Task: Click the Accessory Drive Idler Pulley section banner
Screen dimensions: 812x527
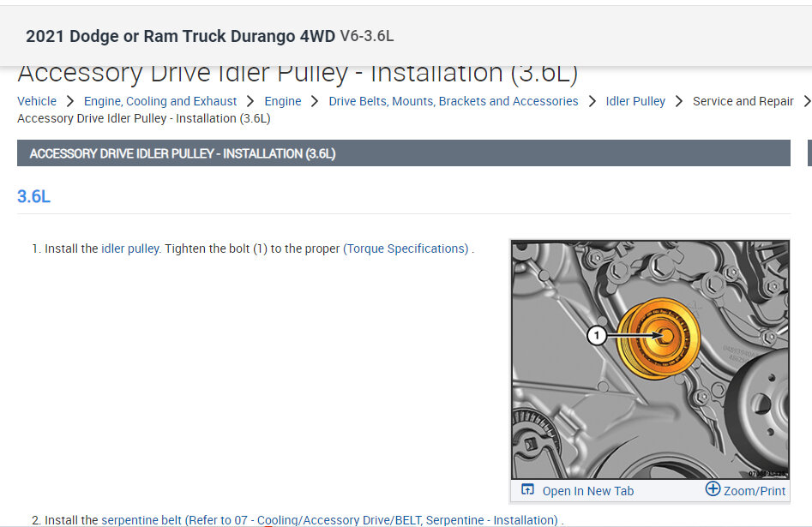Action: pyautogui.click(x=403, y=153)
